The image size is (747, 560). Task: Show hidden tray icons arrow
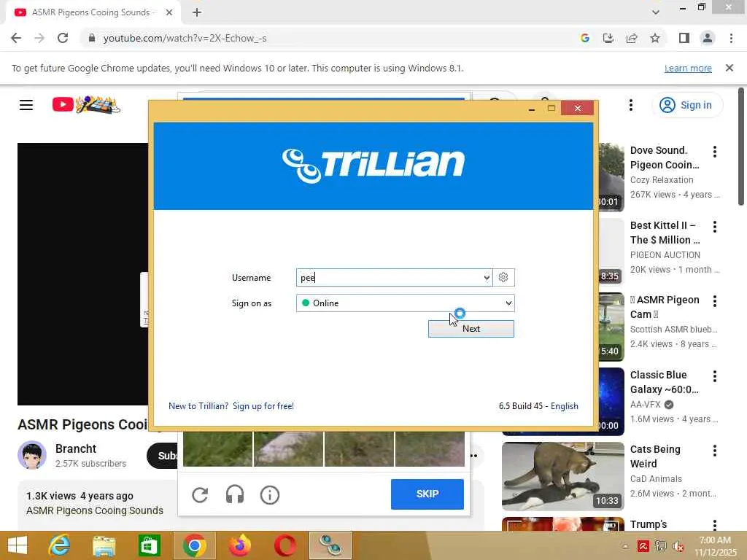625,546
